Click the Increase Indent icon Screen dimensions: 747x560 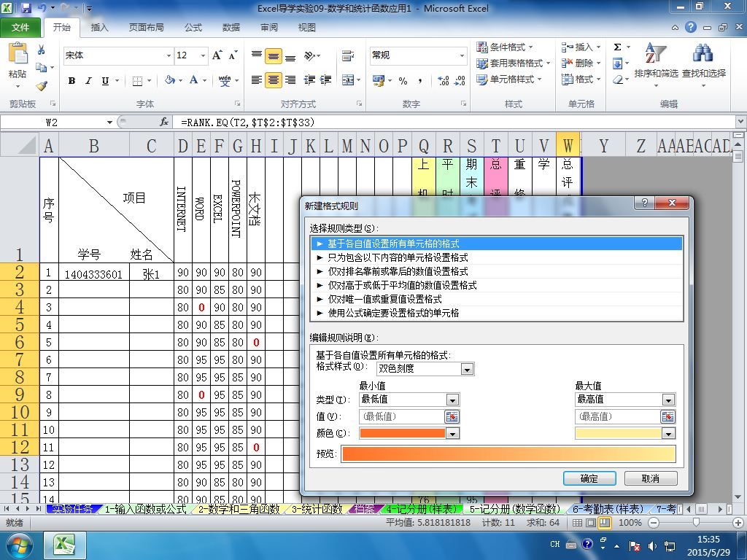point(326,79)
